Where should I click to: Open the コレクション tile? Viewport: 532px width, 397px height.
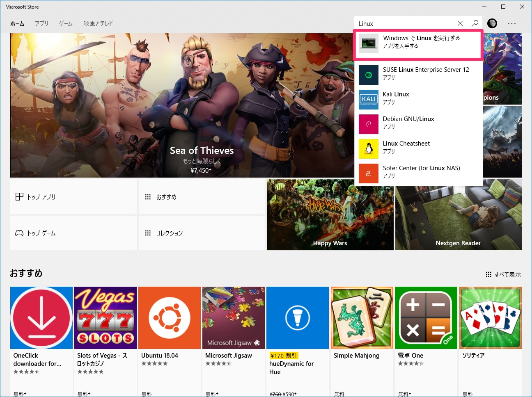click(x=202, y=233)
